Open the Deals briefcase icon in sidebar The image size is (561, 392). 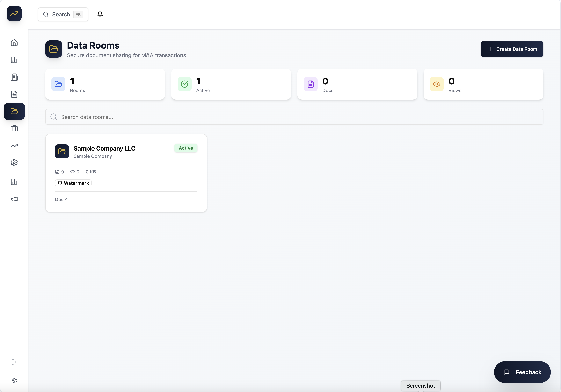(x=14, y=128)
